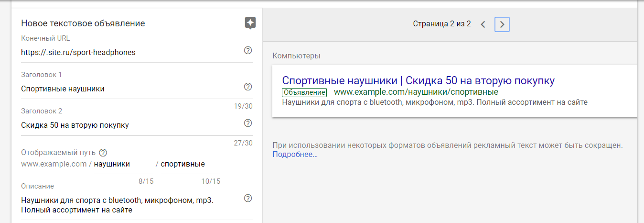Screen dimensions: 644x223
Task: Select the www.example.com path prefix
Action: pos(54,164)
